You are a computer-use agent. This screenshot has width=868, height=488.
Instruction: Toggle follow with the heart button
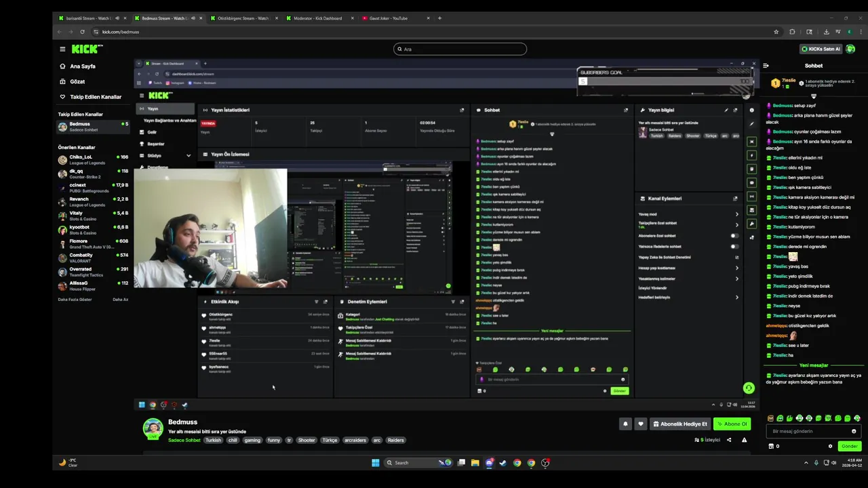pos(640,424)
